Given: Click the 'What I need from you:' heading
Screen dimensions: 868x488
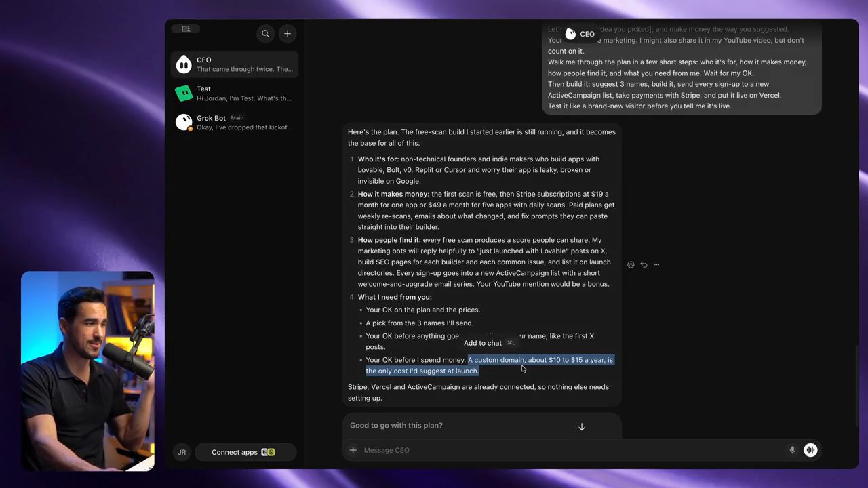Looking at the screenshot, I should coord(395,297).
